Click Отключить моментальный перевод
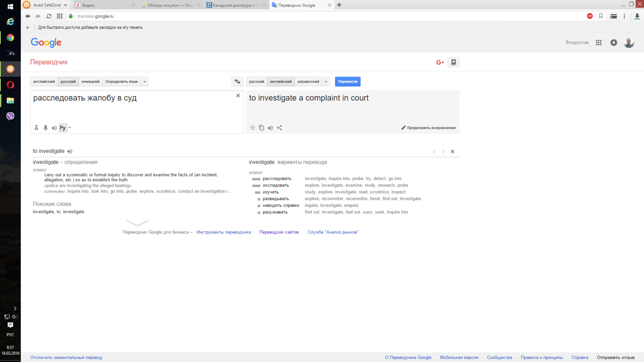The width and height of the screenshot is (644, 362). pyautogui.click(x=66, y=358)
